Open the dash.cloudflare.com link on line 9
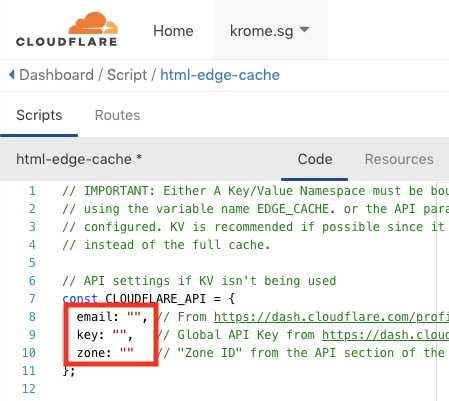The height and width of the screenshot is (401, 449). [x=385, y=335]
